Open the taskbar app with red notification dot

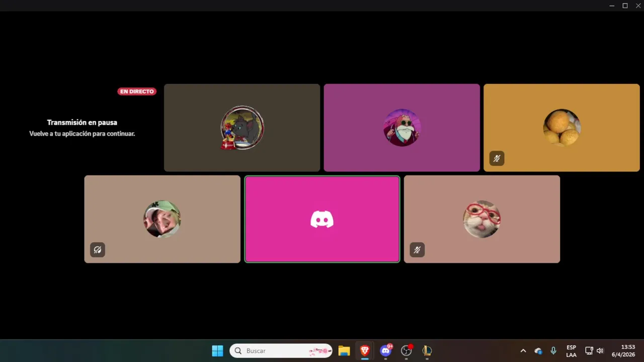tap(407, 350)
